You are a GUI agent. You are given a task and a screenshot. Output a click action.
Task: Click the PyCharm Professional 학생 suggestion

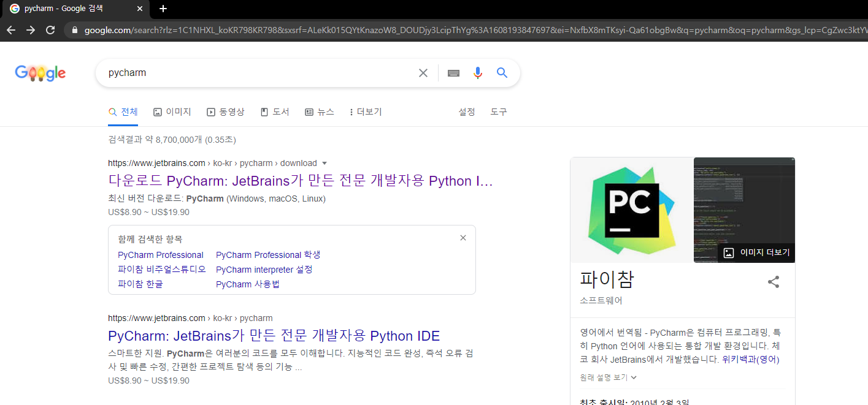(x=268, y=255)
